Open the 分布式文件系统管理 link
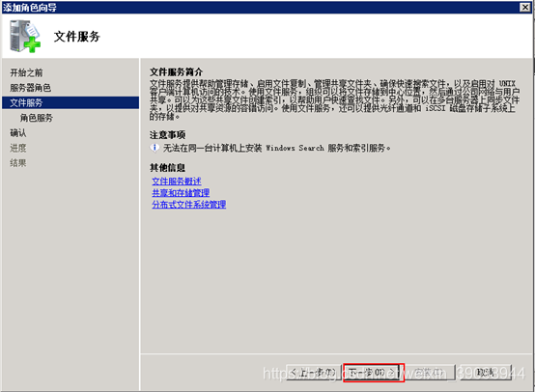This screenshot has height=392, width=535. [188, 205]
